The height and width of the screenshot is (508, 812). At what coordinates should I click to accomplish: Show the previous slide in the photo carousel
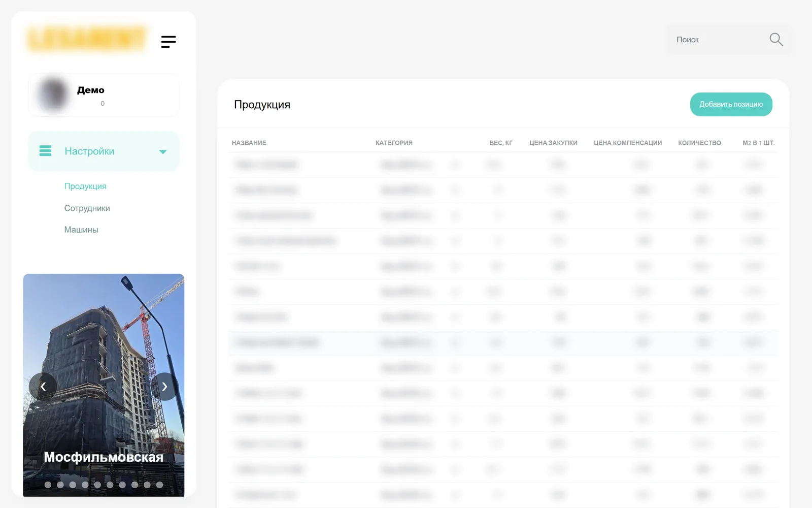[x=43, y=387]
